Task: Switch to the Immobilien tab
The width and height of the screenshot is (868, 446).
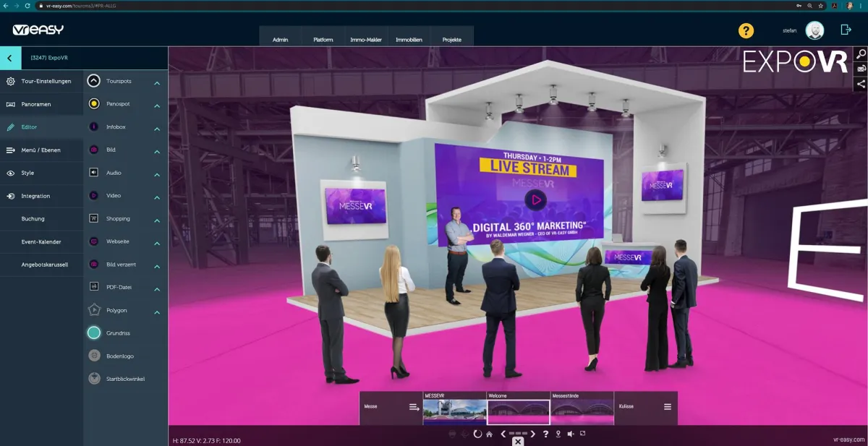Action: coord(410,39)
